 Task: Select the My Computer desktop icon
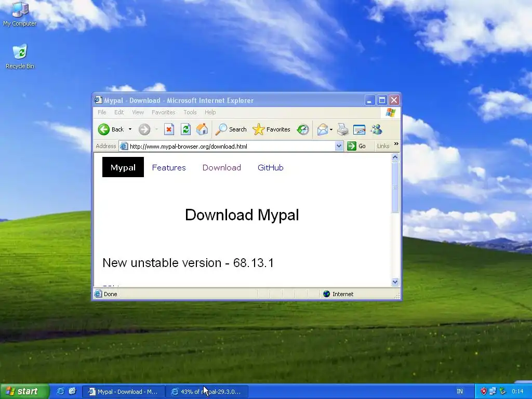(20, 14)
